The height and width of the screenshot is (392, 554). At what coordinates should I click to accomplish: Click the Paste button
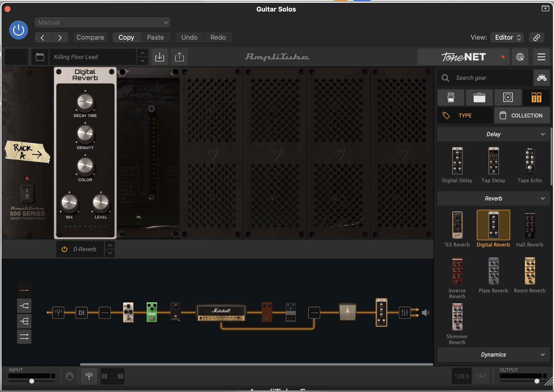tap(155, 37)
